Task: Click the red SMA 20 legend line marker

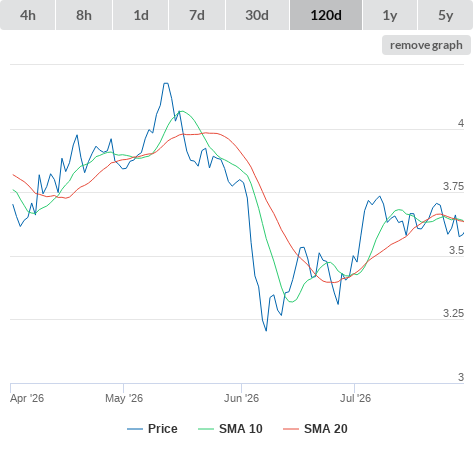Action: pyautogui.click(x=291, y=429)
